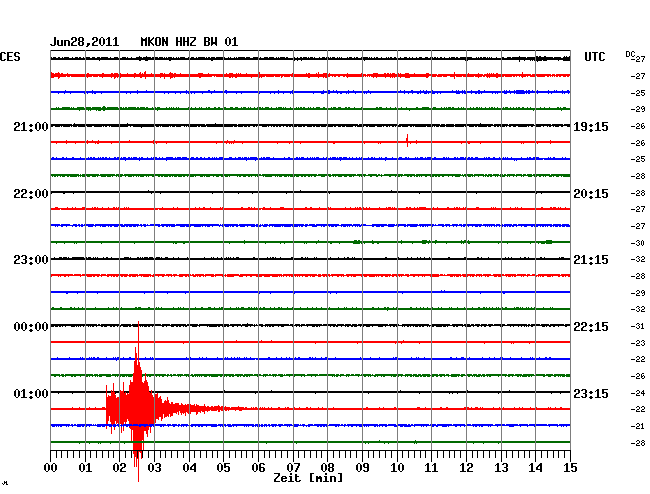
Task: Click the 22:15 UTC time label
Action: (x=591, y=327)
